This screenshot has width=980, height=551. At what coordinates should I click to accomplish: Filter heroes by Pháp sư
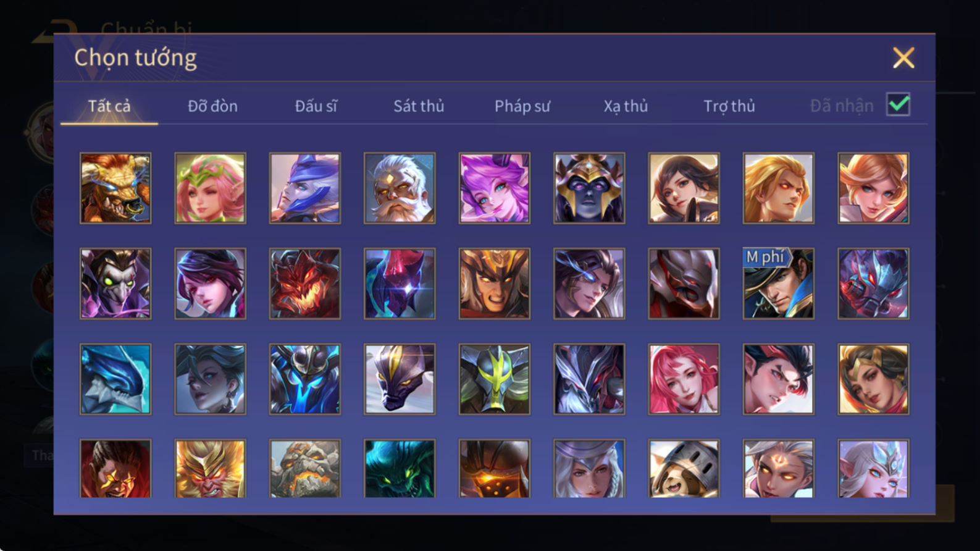[522, 106]
